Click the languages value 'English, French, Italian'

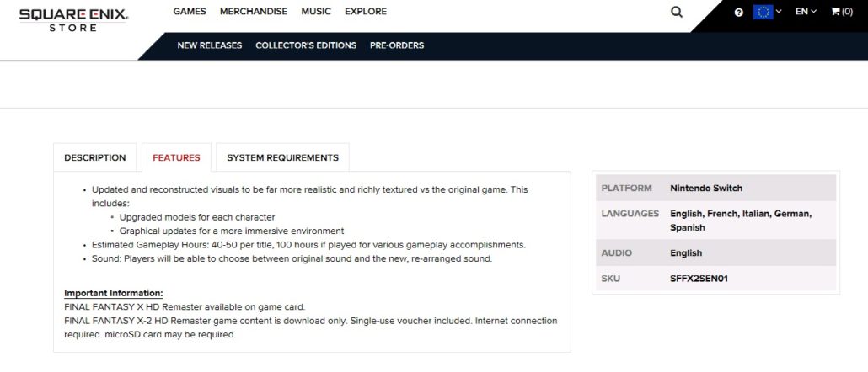point(741,221)
